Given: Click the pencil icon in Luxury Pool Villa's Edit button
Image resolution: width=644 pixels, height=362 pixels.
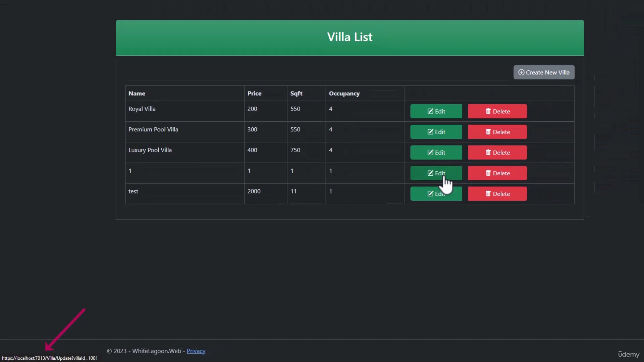Looking at the screenshot, I should 430,153.
